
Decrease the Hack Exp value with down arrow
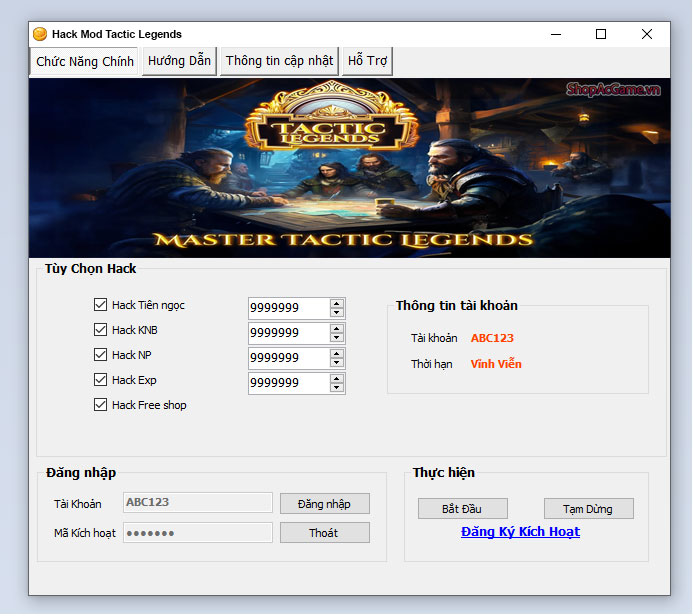tap(337, 388)
